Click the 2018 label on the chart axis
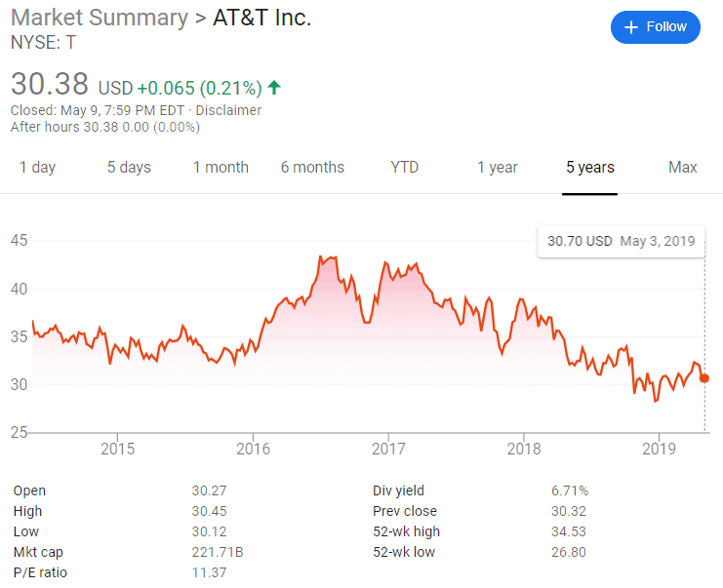The height and width of the screenshot is (588, 723). coord(524,450)
